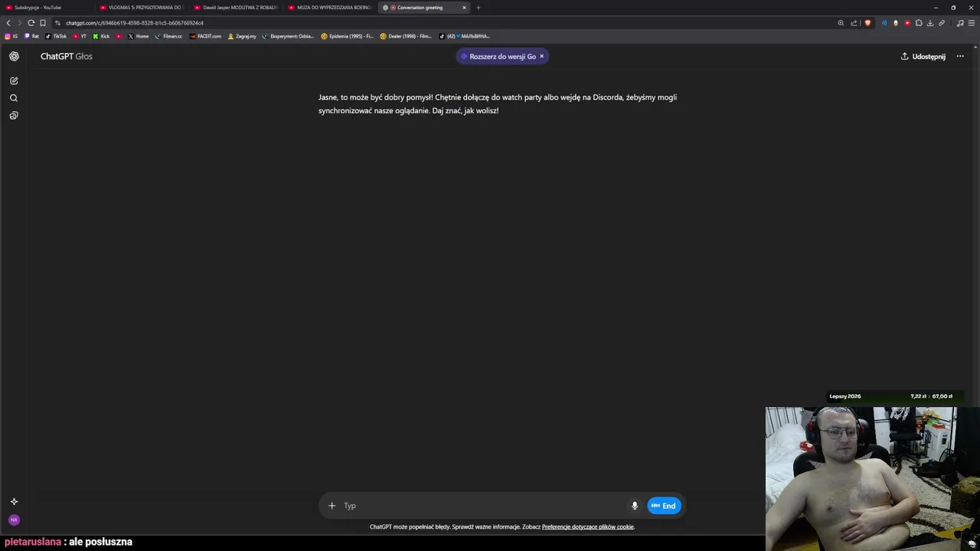
Task: Open the three-dot conversation options menu
Action: (x=960, y=56)
